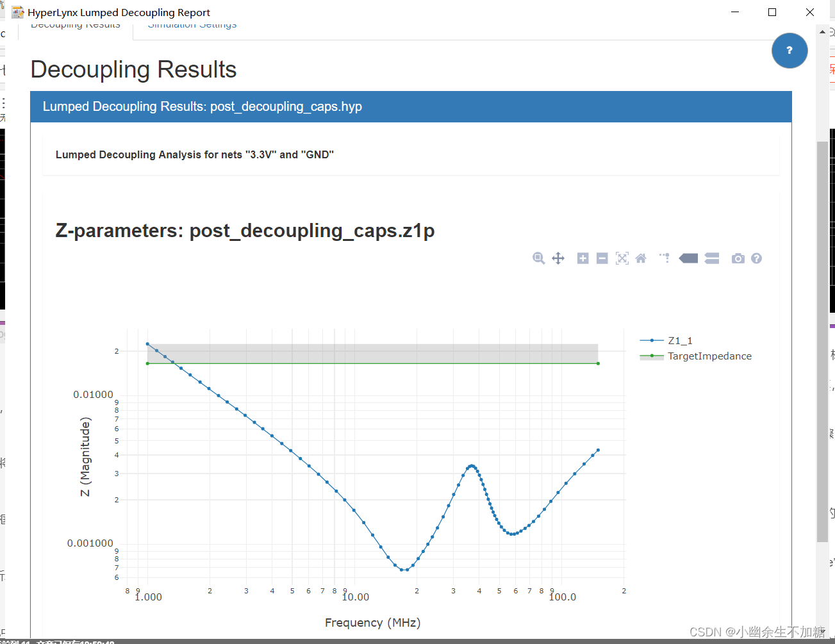
Task: Download plot as PNG with camera icon
Action: 738,258
